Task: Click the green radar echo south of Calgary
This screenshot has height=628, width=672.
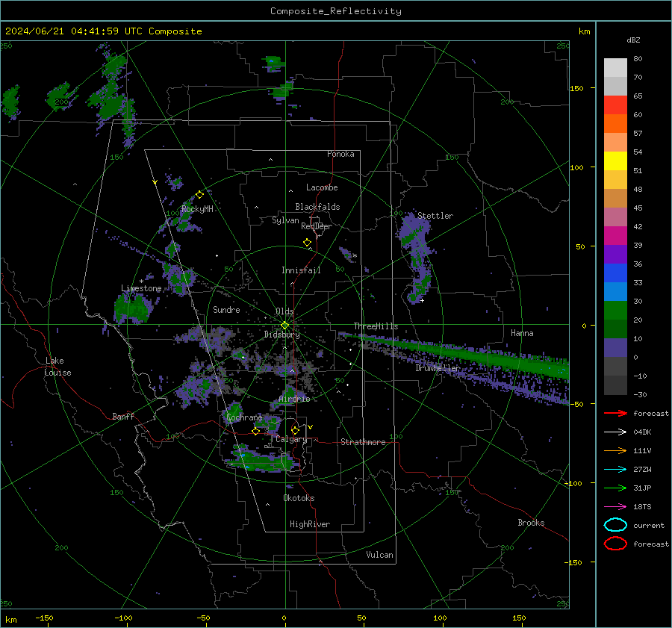Action: [264, 461]
